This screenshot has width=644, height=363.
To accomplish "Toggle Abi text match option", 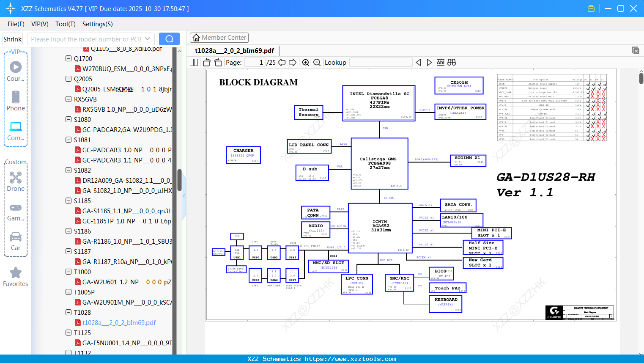I will pos(440,62).
